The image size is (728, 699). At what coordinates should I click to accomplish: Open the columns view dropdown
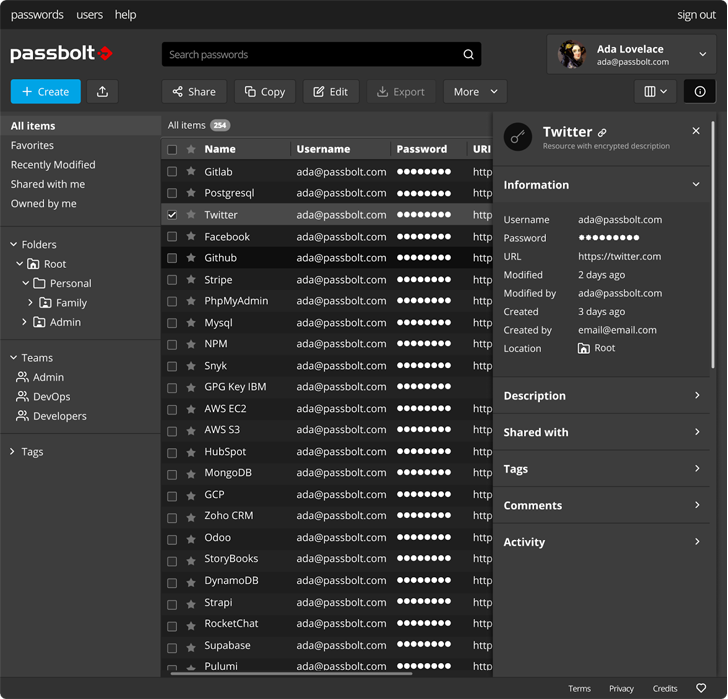point(655,92)
